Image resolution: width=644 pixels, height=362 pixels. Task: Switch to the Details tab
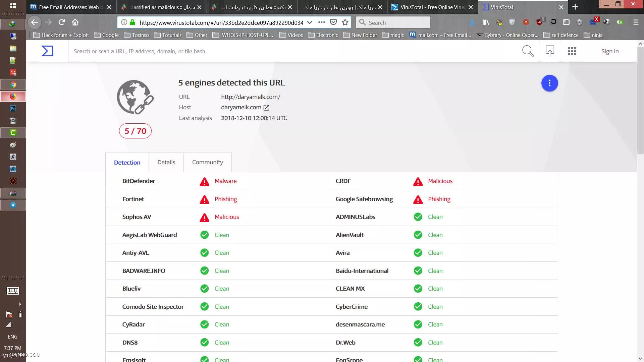pyautogui.click(x=166, y=162)
